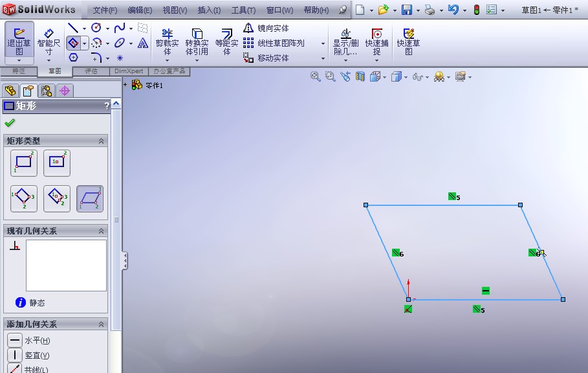Select the Sketch Fillet tool

96,58
